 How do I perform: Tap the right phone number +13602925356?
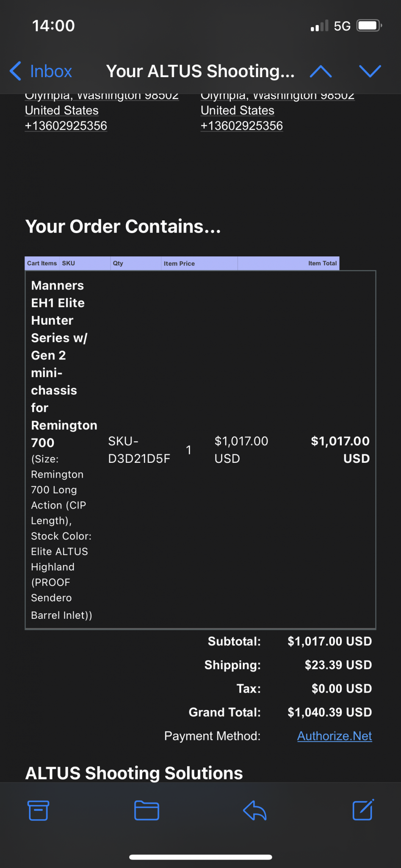(242, 126)
